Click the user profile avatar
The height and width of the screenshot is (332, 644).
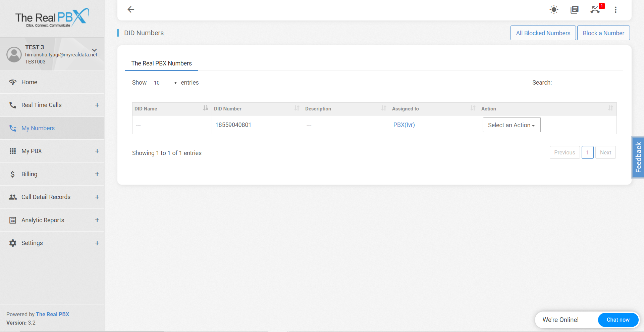(x=14, y=54)
